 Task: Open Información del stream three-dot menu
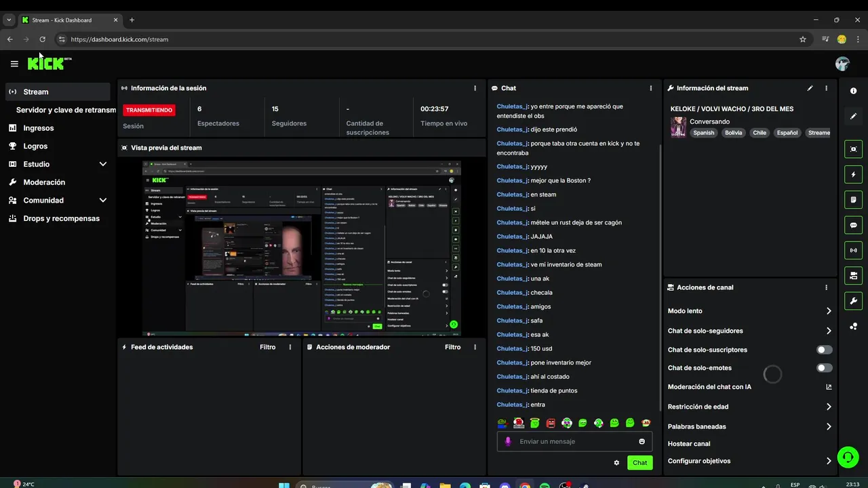(x=826, y=88)
